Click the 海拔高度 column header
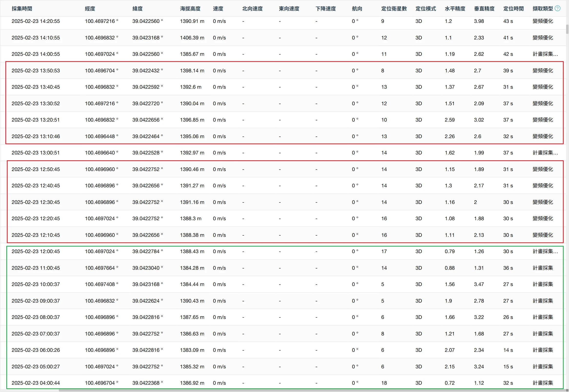This screenshot has width=569, height=392. tap(190, 9)
